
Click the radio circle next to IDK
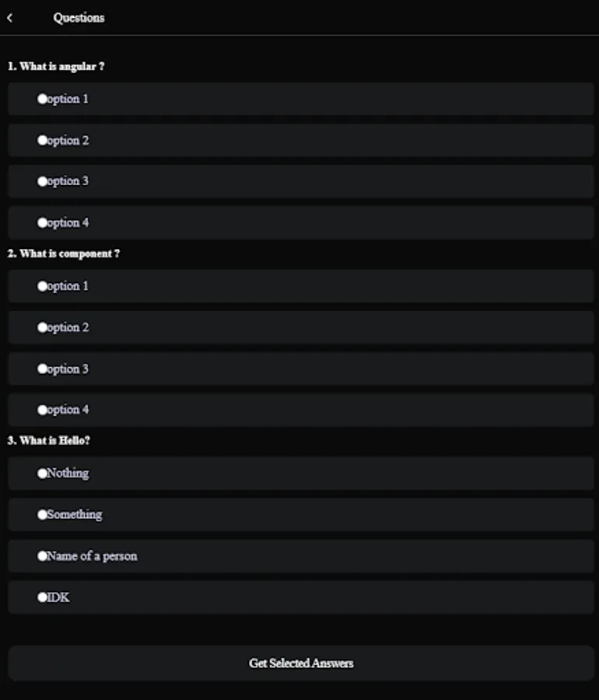tap(40, 597)
